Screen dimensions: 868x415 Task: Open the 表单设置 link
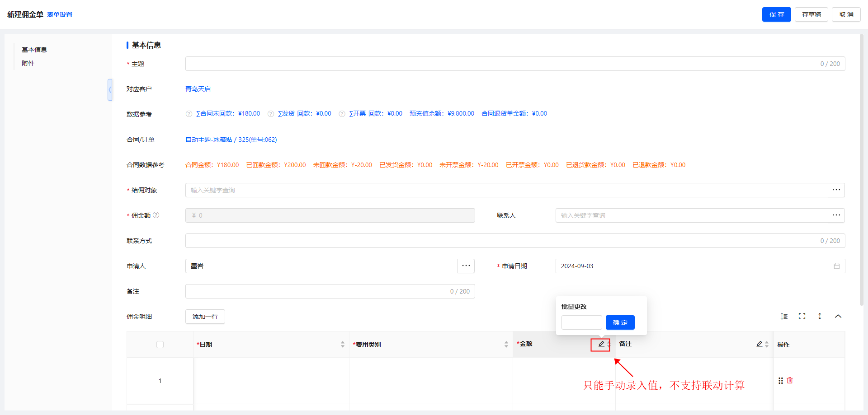pos(60,15)
